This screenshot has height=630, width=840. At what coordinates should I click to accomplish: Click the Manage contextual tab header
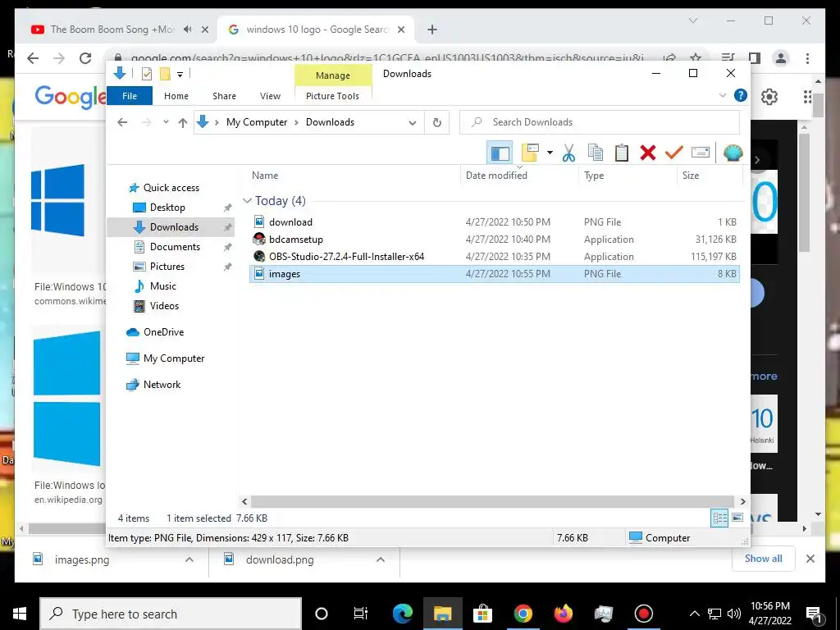[333, 75]
